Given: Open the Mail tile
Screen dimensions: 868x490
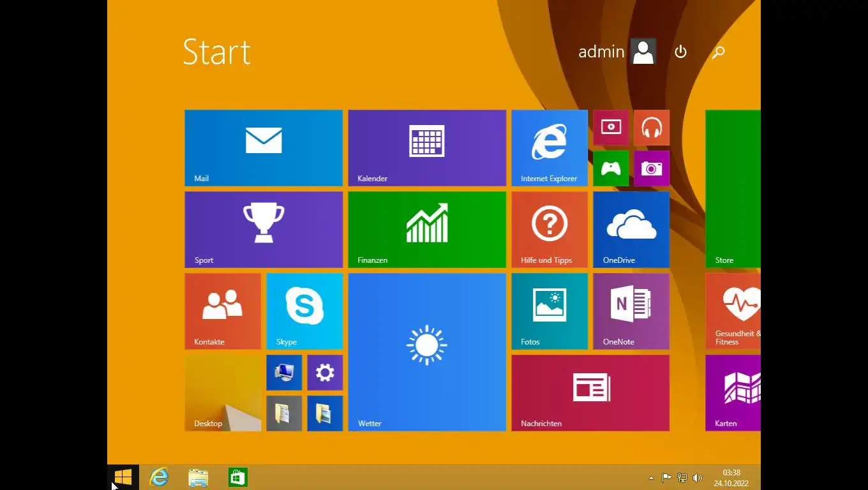Looking at the screenshot, I should (264, 148).
